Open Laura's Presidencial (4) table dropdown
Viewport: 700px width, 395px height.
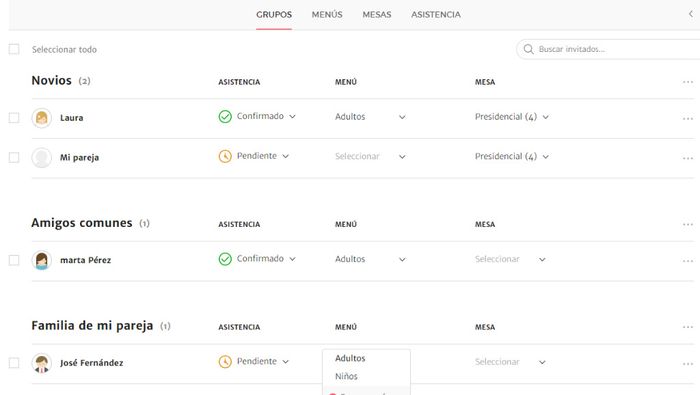512,117
